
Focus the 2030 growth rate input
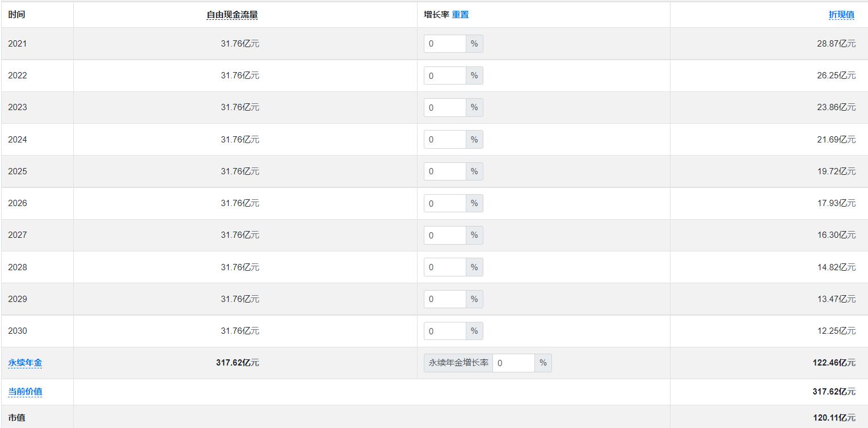click(445, 331)
